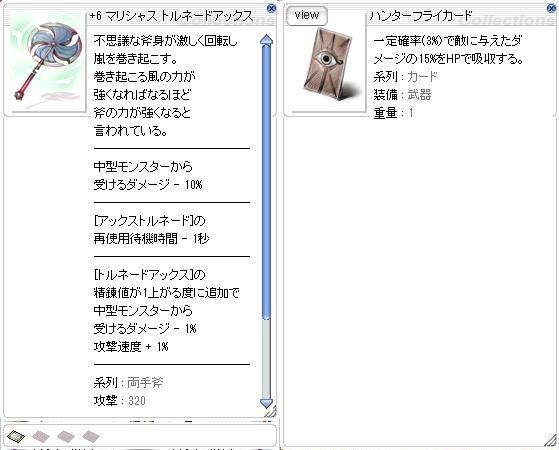559x450 pixels.
Task: Click the resize grip of the card window
Action: point(550,441)
